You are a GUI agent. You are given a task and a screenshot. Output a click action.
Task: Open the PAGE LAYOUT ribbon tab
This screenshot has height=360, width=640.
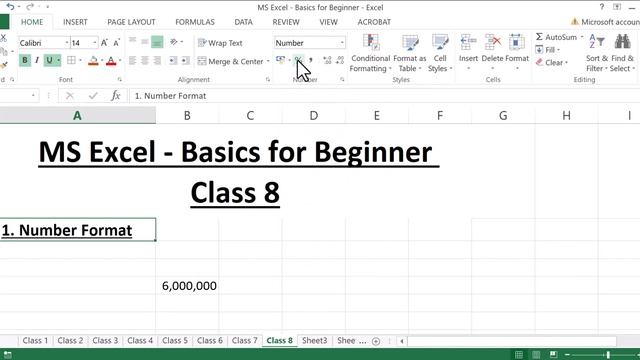131,22
